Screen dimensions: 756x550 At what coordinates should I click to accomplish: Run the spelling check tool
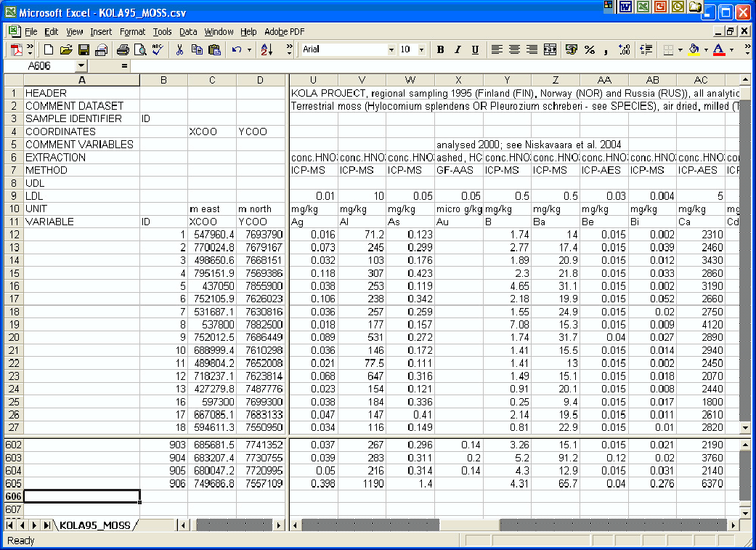pos(158,50)
